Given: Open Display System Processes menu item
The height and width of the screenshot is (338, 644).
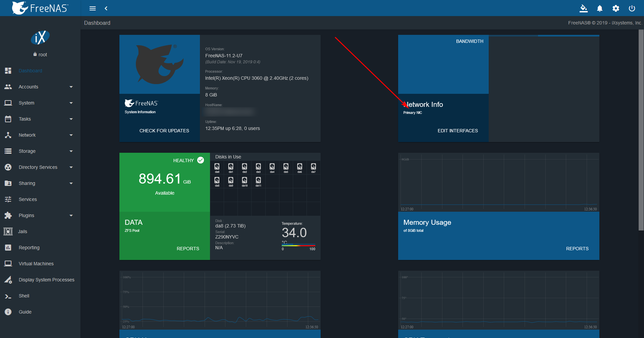Looking at the screenshot, I should pos(40,280).
